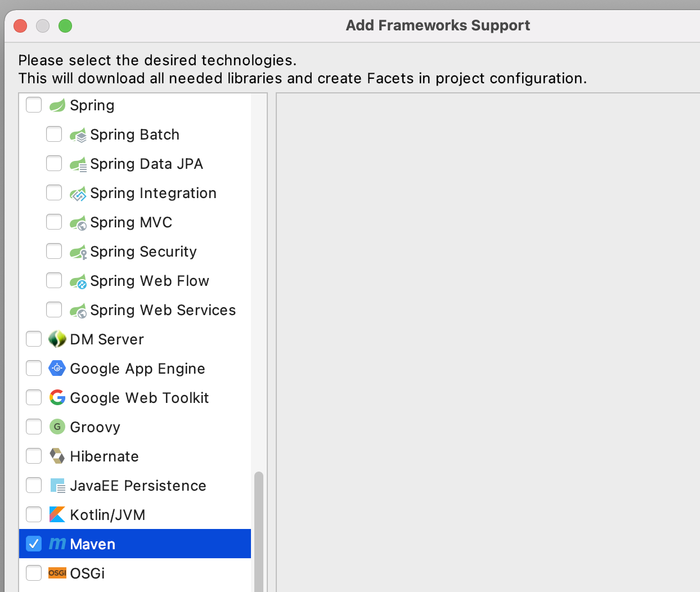Select the Spring Web Services label

pyautogui.click(x=163, y=311)
